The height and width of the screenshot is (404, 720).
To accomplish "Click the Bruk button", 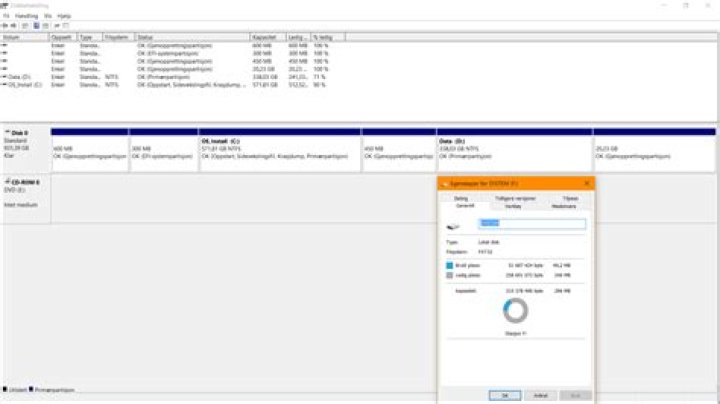I will click(x=575, y=395).
